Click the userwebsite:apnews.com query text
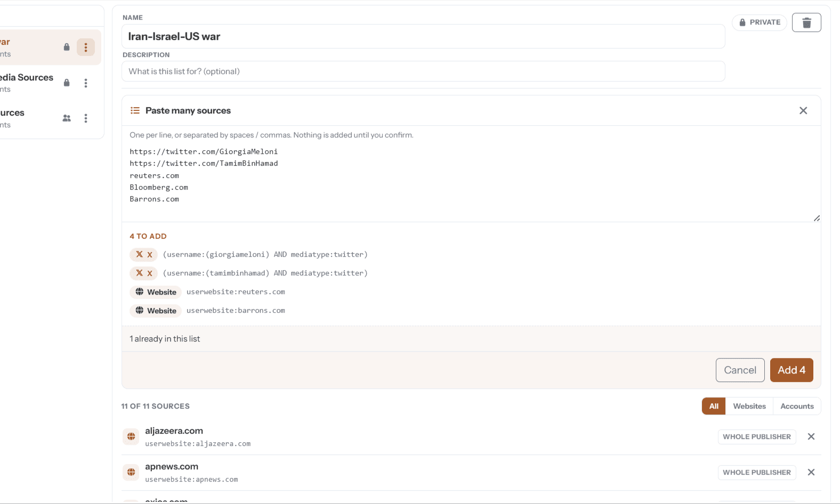The image size is (840, 504). point(191,479)
